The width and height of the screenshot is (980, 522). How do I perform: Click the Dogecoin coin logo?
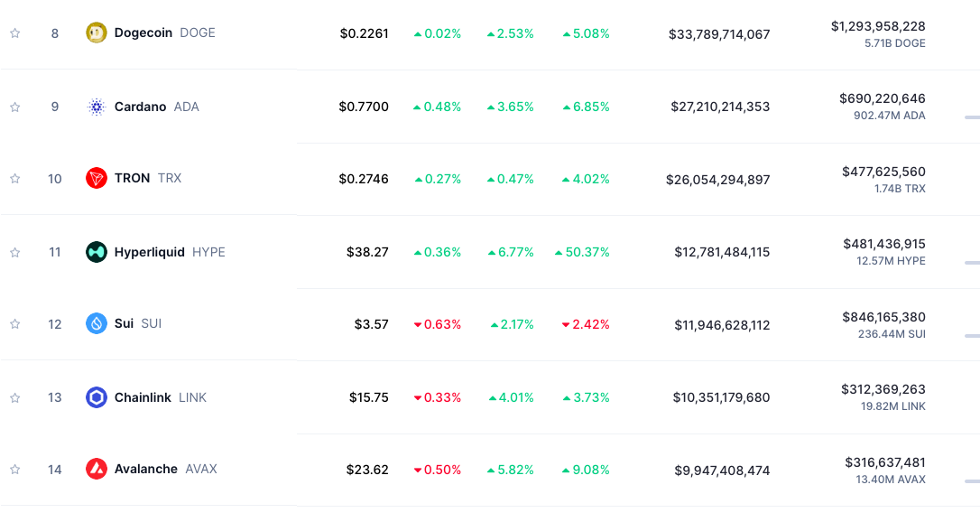(x=97, y=33)
